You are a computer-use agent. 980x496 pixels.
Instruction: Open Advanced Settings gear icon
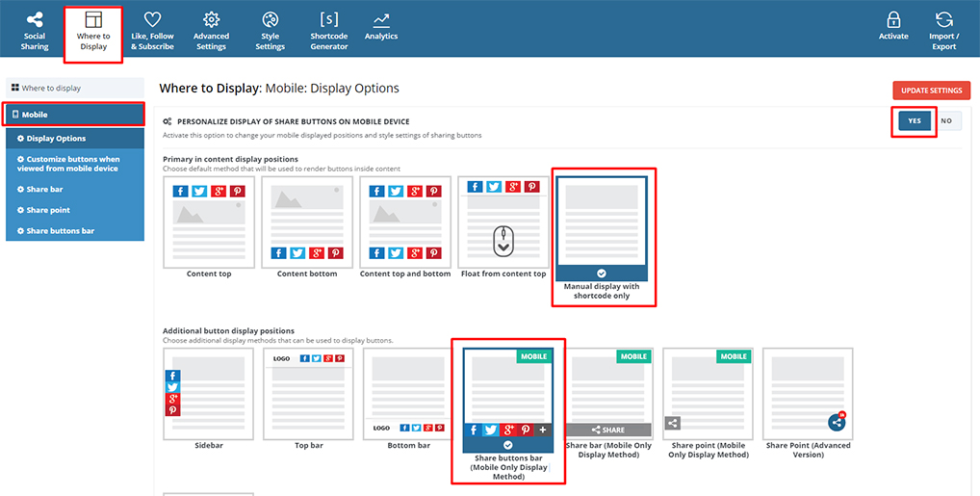[x=211, y=31]
